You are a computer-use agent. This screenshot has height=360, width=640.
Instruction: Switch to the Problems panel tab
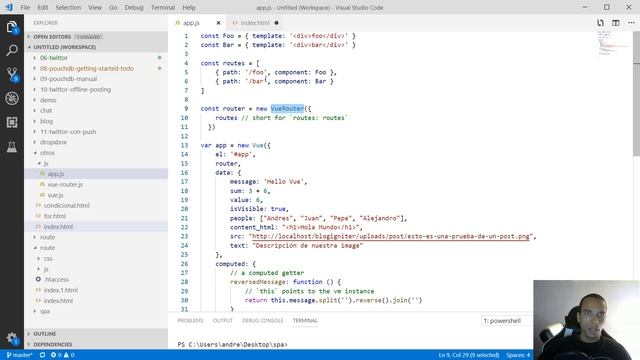click(x=190, y=321)
